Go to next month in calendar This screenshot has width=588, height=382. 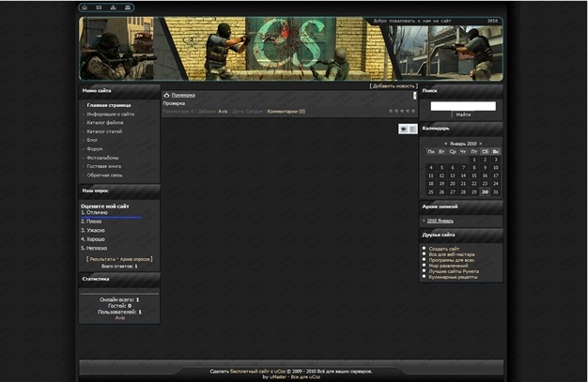tap(480, 144)
